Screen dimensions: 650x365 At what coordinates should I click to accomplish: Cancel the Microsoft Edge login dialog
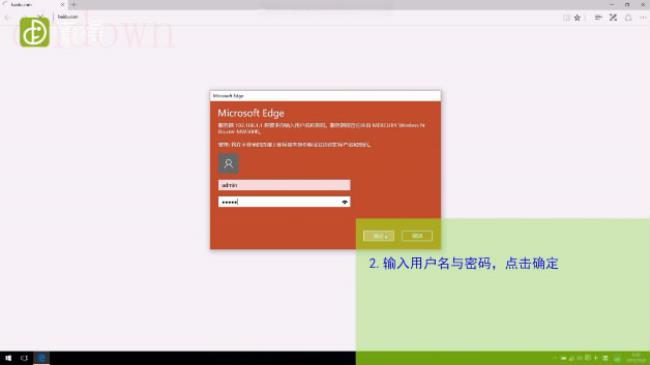pos(417,236)
